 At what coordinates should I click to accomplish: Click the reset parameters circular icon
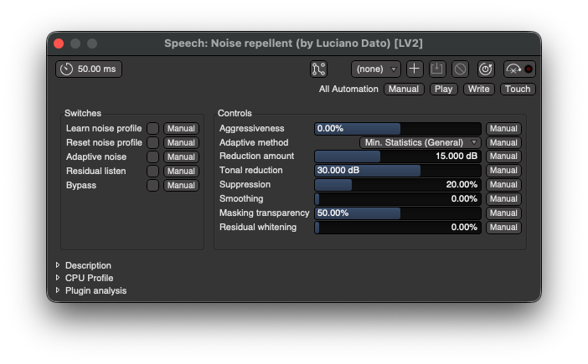click(x=485, y=69)
